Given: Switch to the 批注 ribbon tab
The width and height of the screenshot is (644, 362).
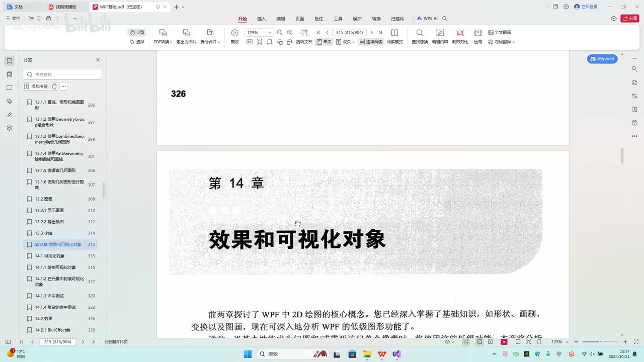Looking at the screenshot, I should click(319, 19).
